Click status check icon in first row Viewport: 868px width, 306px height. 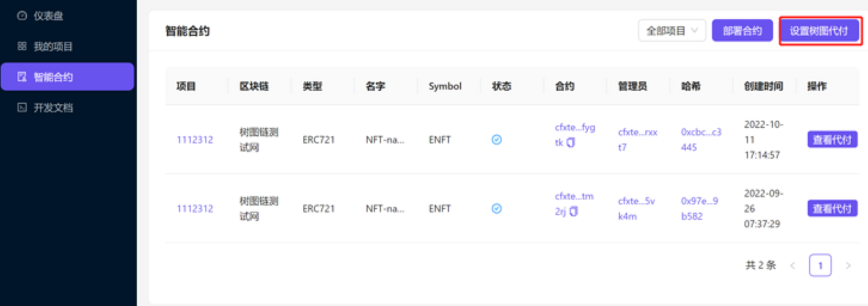(496, 140)
